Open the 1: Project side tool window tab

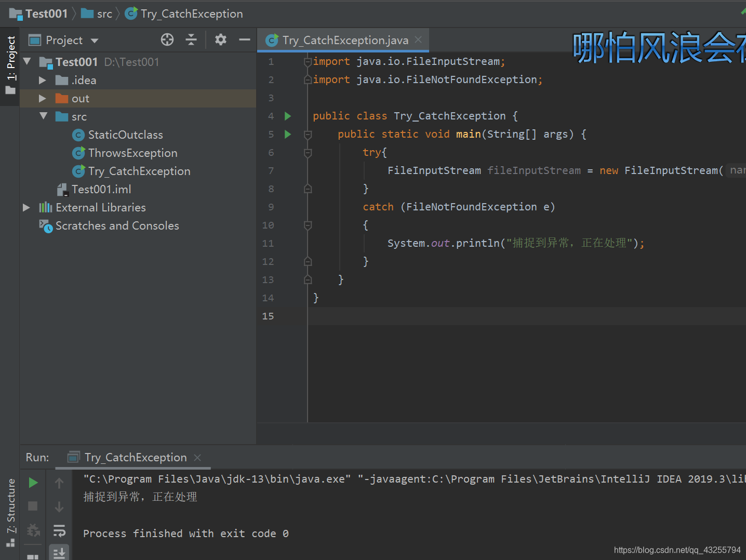10,65
